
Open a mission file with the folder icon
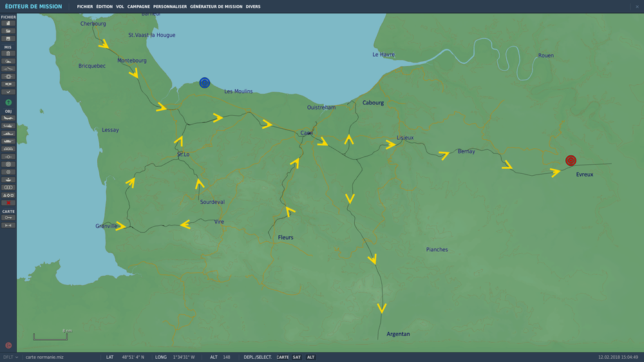tap(8, 31)
